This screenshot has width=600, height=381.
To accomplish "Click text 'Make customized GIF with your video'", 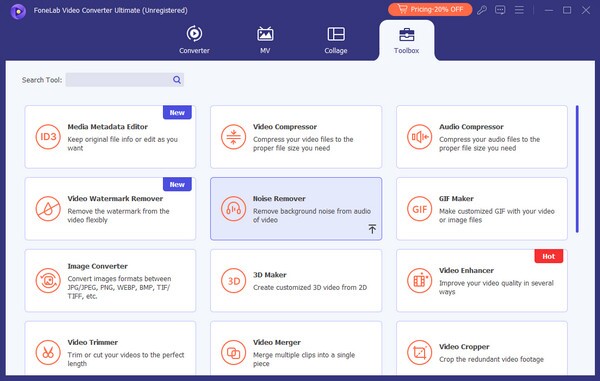I will pyautogui.click(x=497, y=211).
